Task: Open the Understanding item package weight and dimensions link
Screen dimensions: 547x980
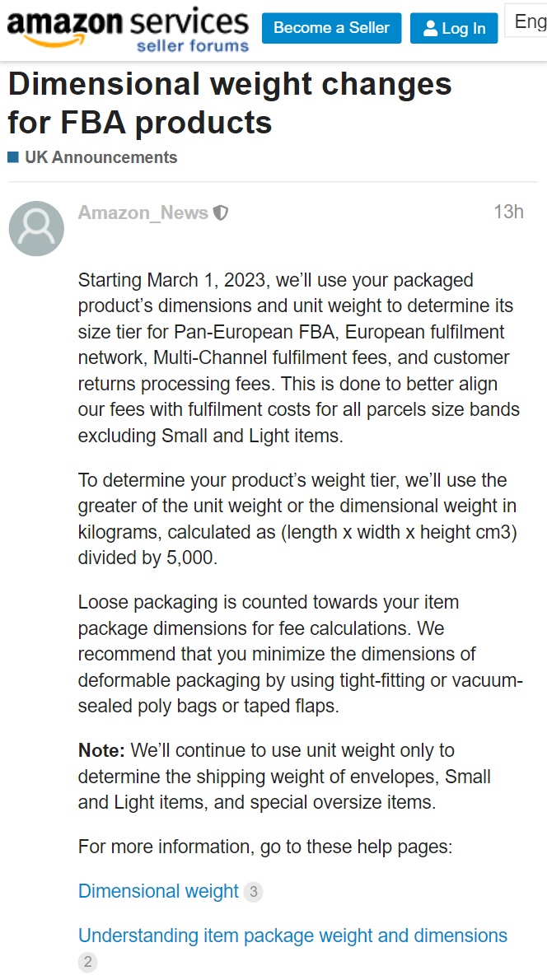Action: pos(292,936)
